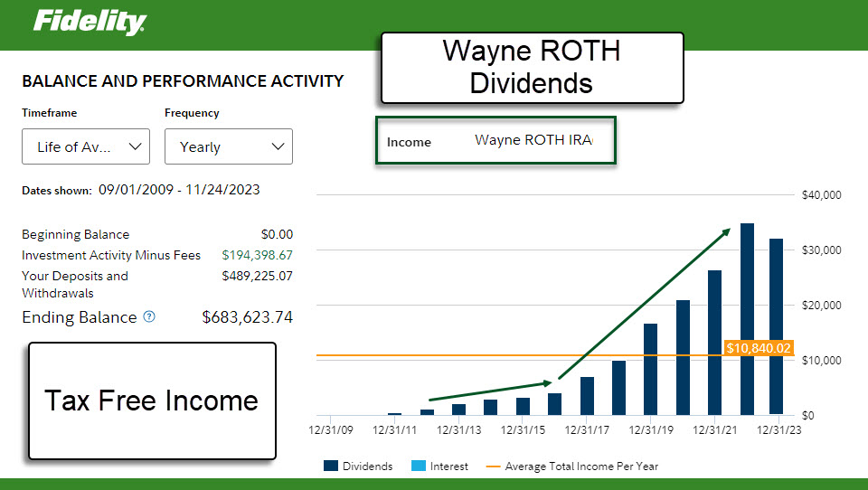
Task: Open the Timeframe dropdown
Action: (86, 146)
